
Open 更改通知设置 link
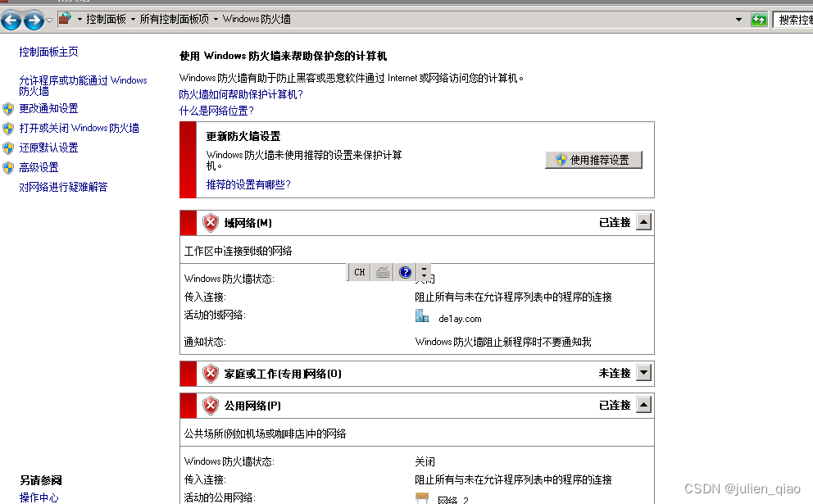coord(48,108)
